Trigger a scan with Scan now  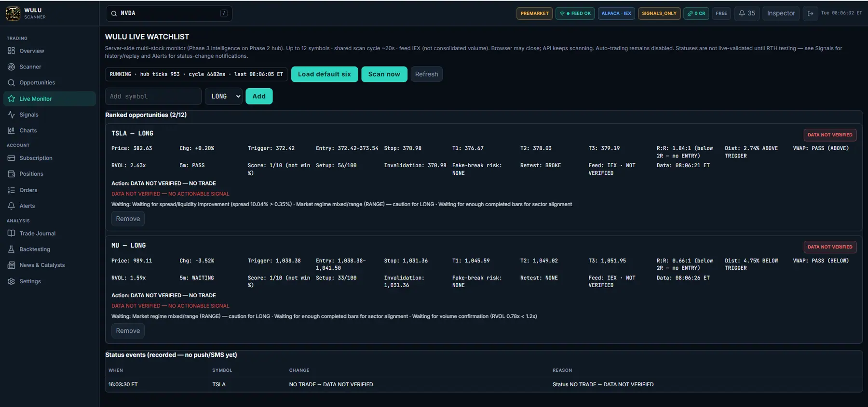pyautogui.click(x=384, y=74)
